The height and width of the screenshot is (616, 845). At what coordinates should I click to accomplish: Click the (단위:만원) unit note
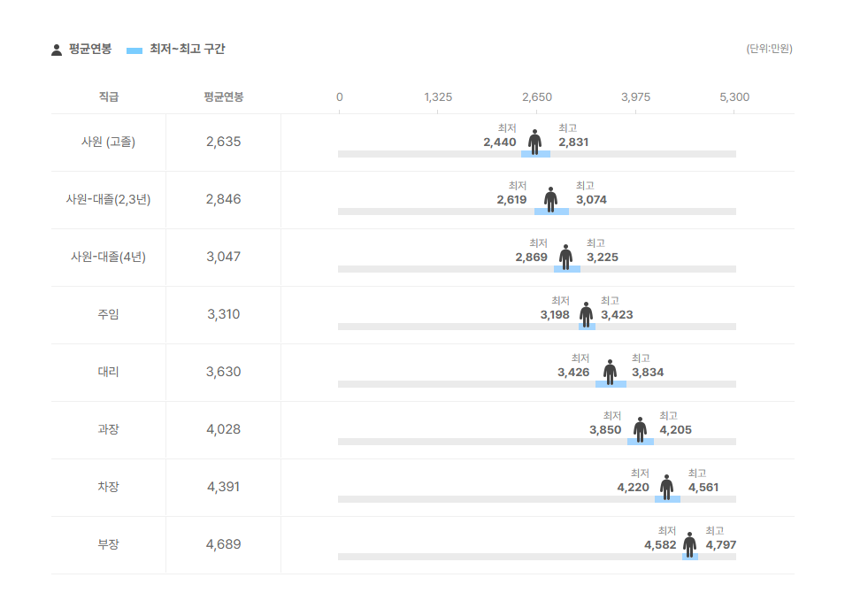(x=769, y=49)
